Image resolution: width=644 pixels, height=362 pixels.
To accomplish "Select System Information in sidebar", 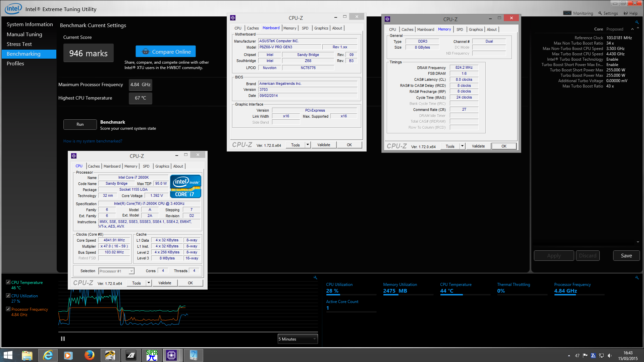I will pyautogui.click(x=30, y=24).
